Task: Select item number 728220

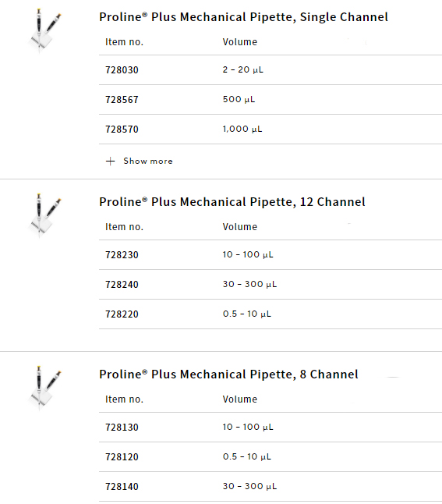Action: coord(122,314)
